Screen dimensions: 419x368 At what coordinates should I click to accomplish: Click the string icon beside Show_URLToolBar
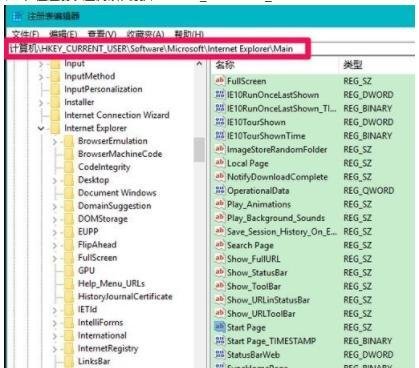[220, 313]
